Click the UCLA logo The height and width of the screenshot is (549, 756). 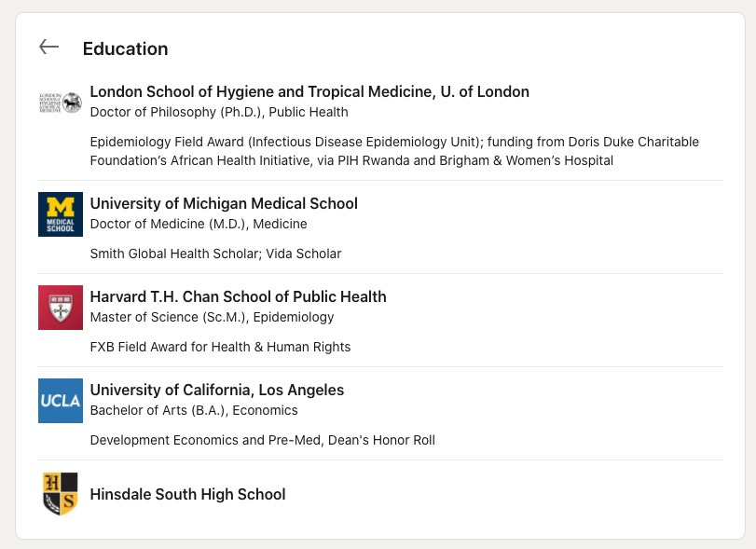tap(61, 401)
